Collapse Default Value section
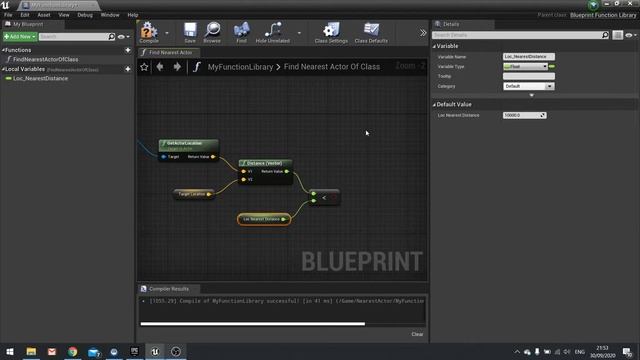Image resolution: width=640 pixels, height=360 pixels. tap(434, 104)
